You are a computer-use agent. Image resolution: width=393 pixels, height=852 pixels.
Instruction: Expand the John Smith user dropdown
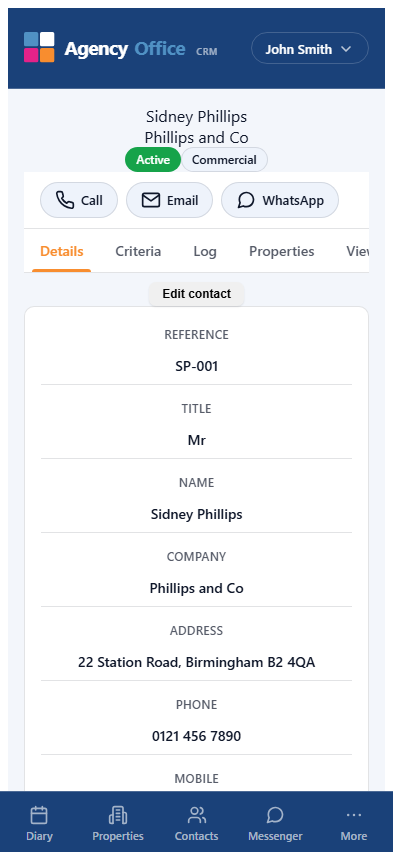(x=310, y=48)
